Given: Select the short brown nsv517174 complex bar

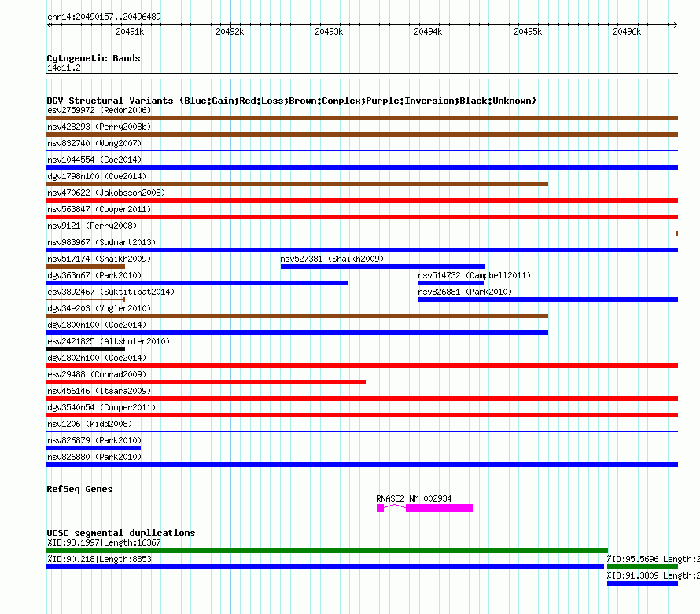Looking at the screenshot, I should click(x=86, y=267).
